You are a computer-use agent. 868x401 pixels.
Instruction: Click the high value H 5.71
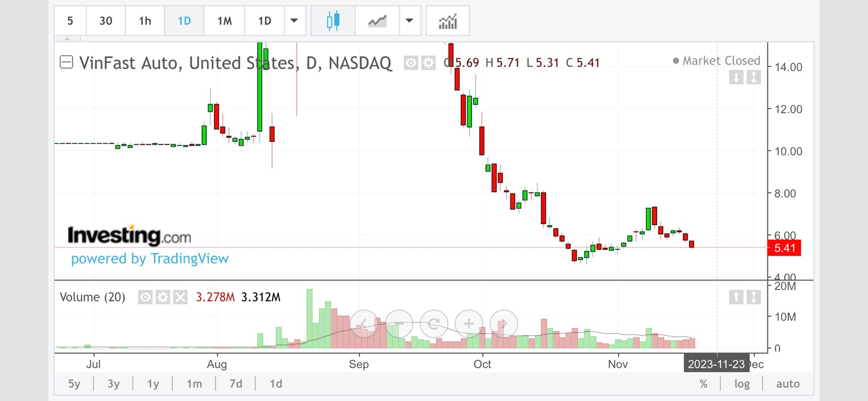tap(502, 63)
